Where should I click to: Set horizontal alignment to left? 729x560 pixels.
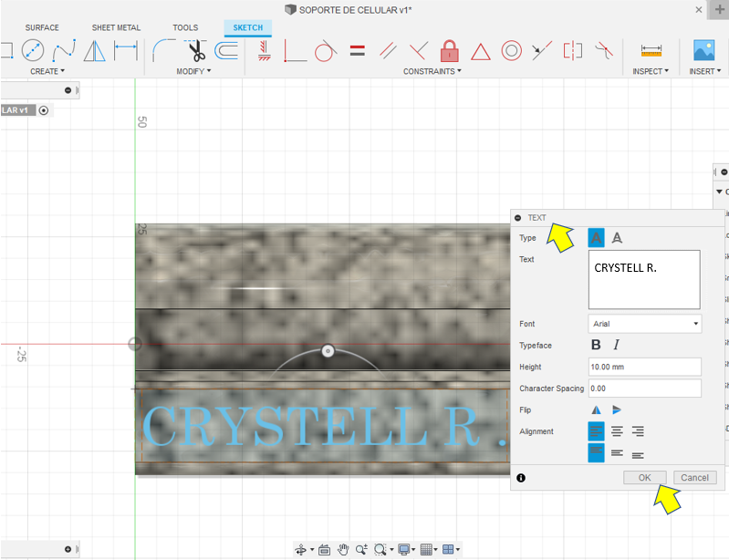pyautogui.click(x=596, y=431)
